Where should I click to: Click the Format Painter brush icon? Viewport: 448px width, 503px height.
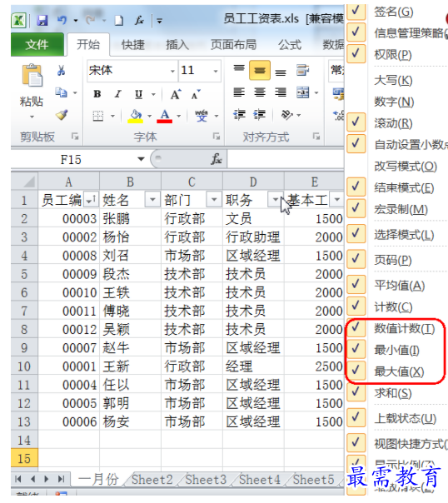(62, 115)
